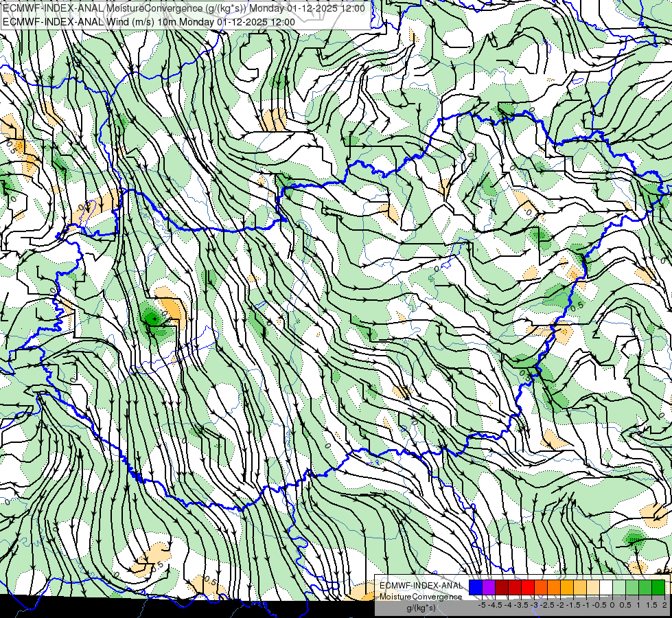
Task: Select the white legend color swatch
Action: (x=606, y=587)
